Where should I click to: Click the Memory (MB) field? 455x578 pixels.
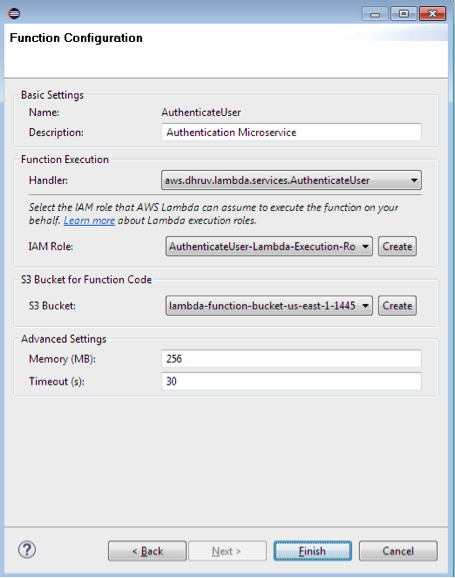coord(291,359)
